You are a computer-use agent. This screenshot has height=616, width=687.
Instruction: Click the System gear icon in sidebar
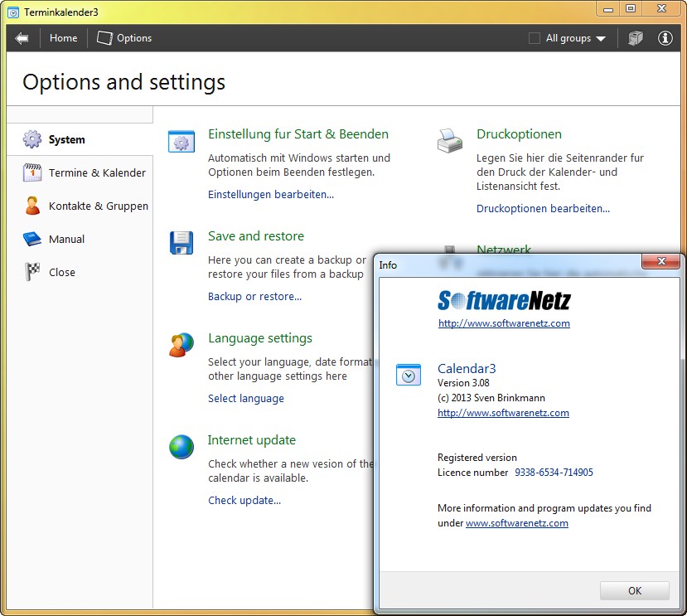click(32, 139)
